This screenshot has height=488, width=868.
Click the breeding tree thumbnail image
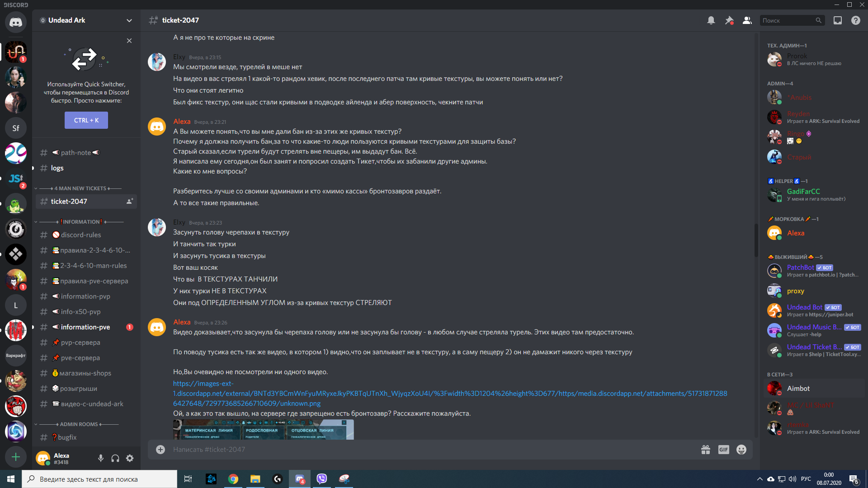263,428
